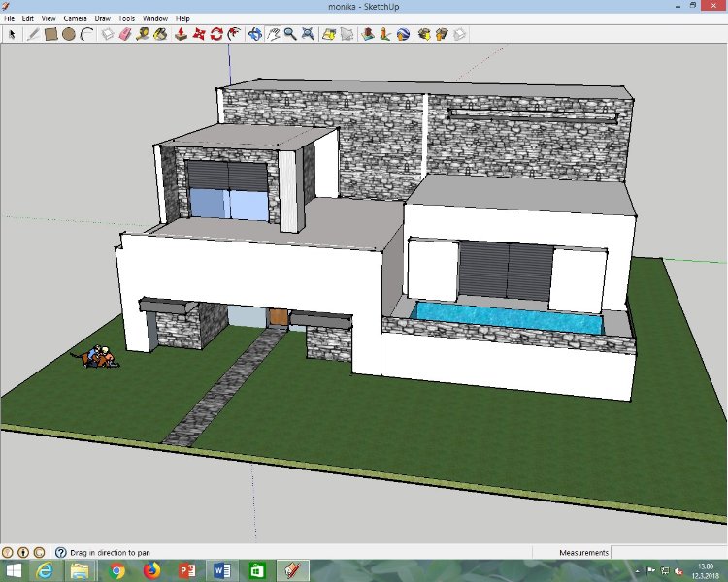Open the File menu
This screenshot has height=582, width=728.
click(x=9, y=18)
